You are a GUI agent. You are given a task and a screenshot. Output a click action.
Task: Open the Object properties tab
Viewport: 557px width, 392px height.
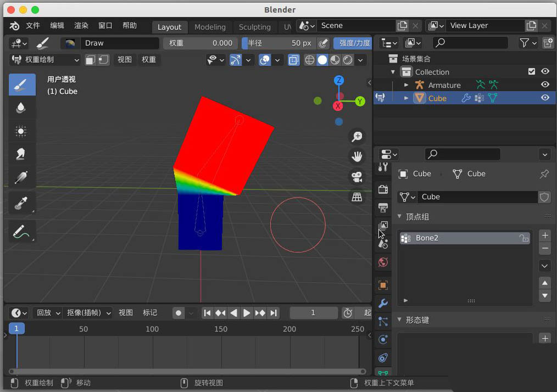[383, 285]
